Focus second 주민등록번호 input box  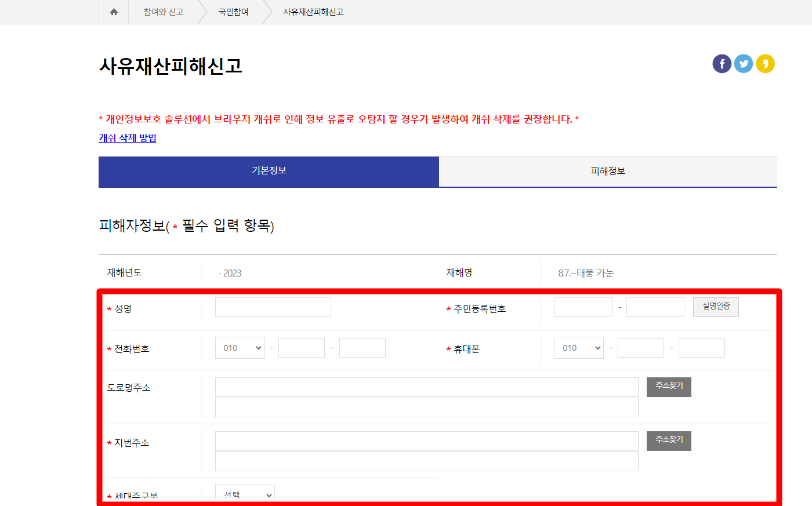point(655,307)
